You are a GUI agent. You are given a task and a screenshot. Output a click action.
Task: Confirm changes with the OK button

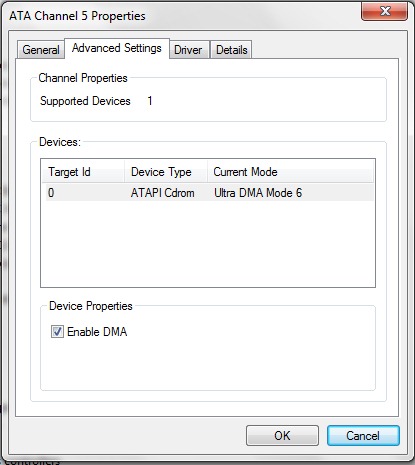[x=282, y=435]
